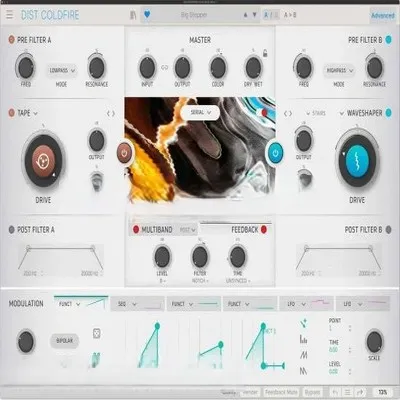
Task: Click the Master DRY WET knob
Action: [253, 68]
